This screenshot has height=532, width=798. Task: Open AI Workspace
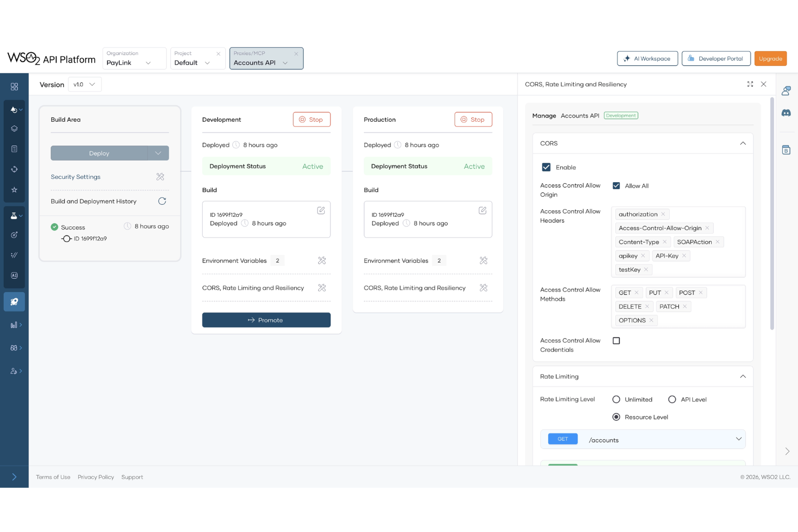pyautogui.click(x=647, y=58)
